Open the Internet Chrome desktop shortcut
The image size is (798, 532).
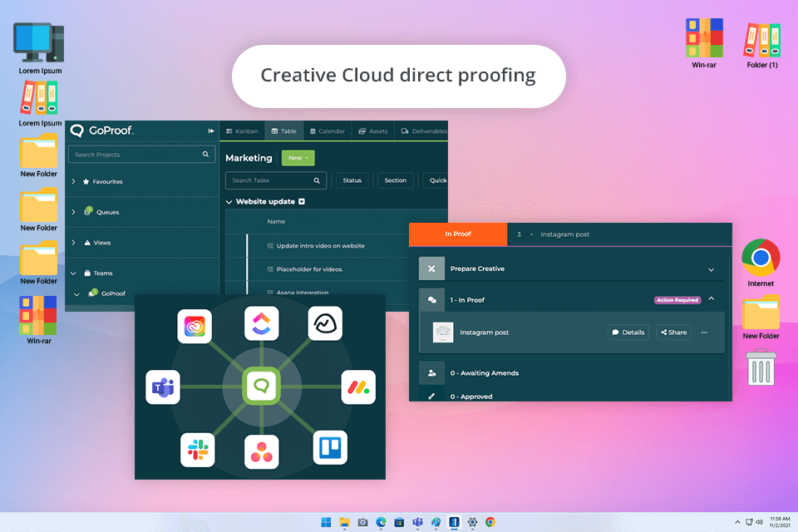pyautogui.click(x=761, y=263)
